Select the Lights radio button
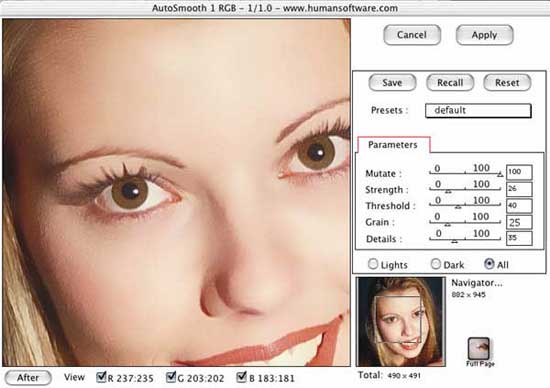Viewport: 550px width, 388px height. (373, 264)
